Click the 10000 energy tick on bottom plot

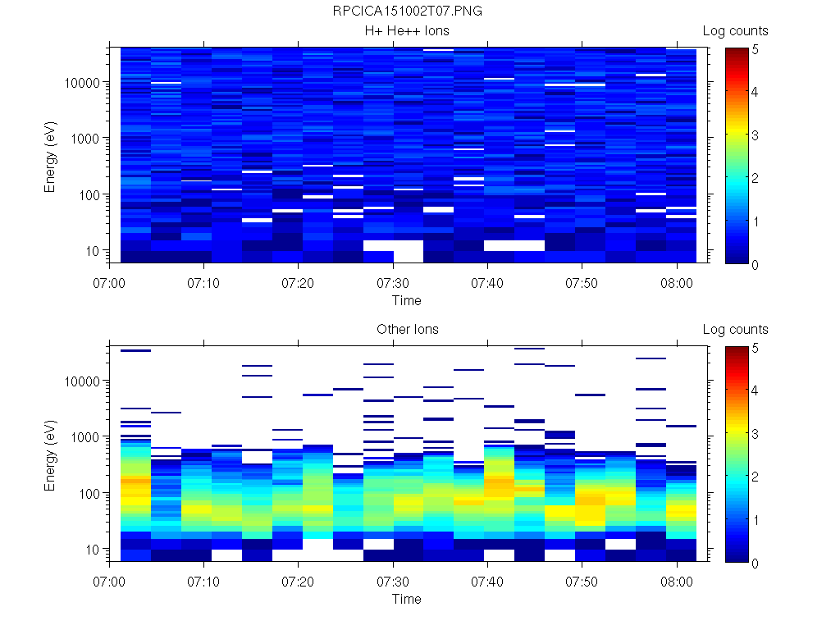[x=82, y=381]
